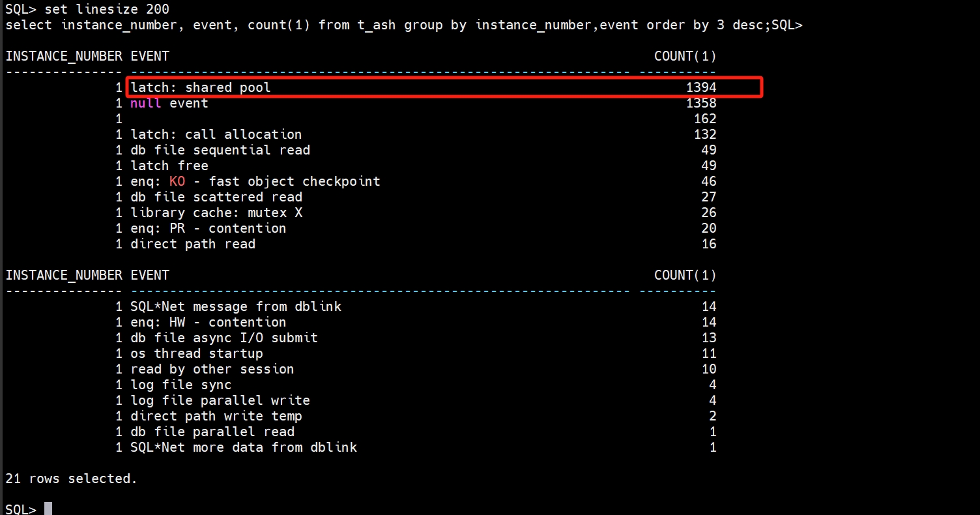Click 'direct path write temp' event text
980x515 pixels.
(216, 416)
